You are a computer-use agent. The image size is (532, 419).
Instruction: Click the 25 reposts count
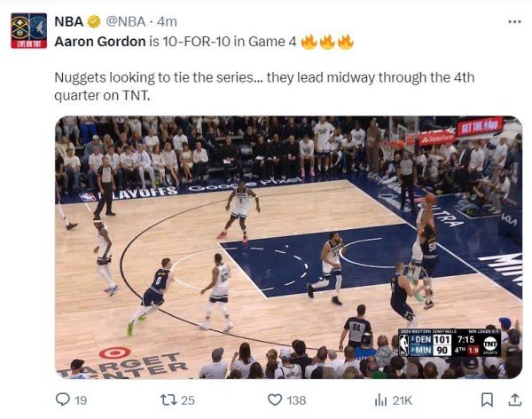(188, 400)
